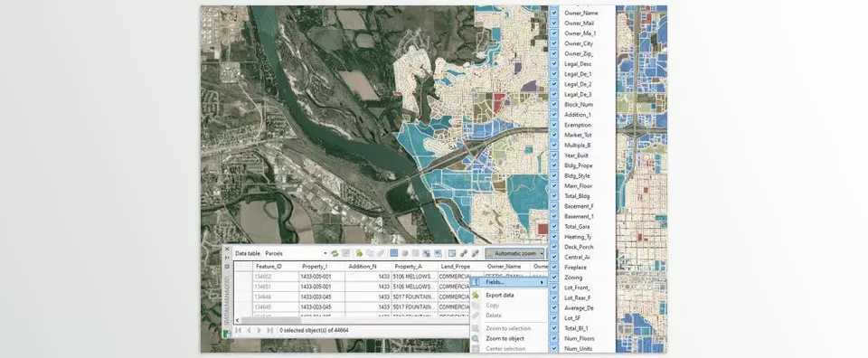Open the Automatic zoom dropdown arrow
868x358 pixels.
[x=542, y=253]
